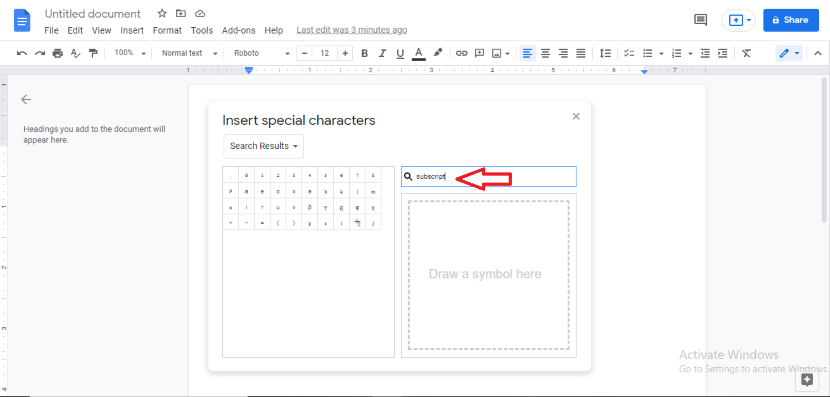Open the zoom 100% dropdown
Screen dimensions: 830x397
pos(130,53)
